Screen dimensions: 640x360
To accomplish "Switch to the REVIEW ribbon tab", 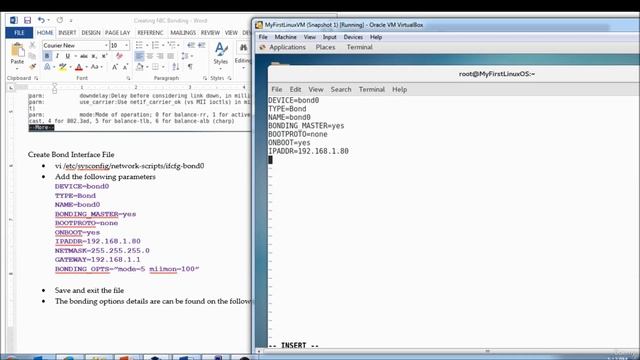I will tap(210, 33).
